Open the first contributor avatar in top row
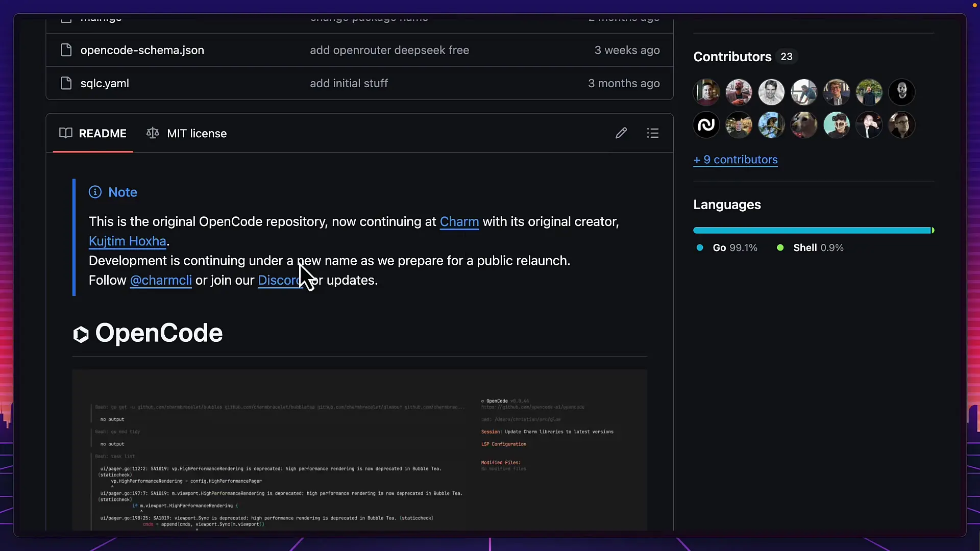The image size is (980, 551). [x=706, y=92]
